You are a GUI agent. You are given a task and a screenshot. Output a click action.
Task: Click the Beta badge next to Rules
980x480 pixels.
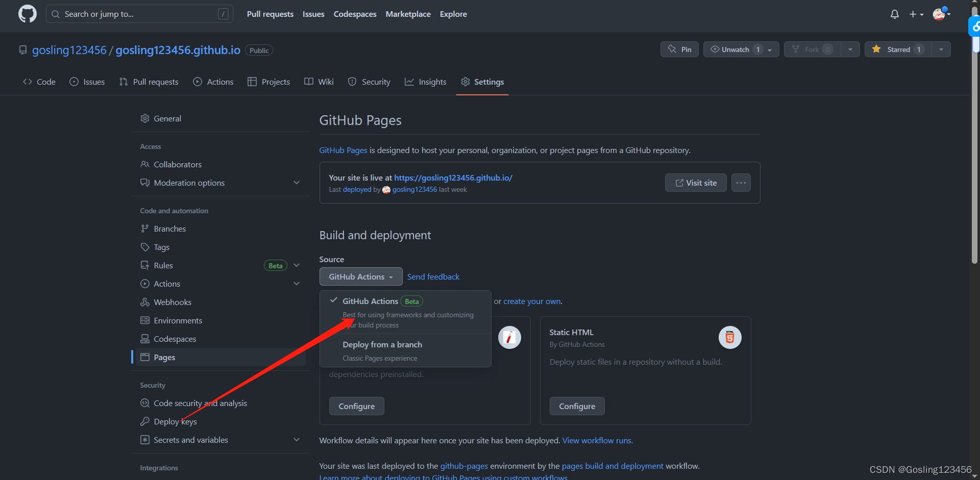pyautogui.click(x=276, y=265)
